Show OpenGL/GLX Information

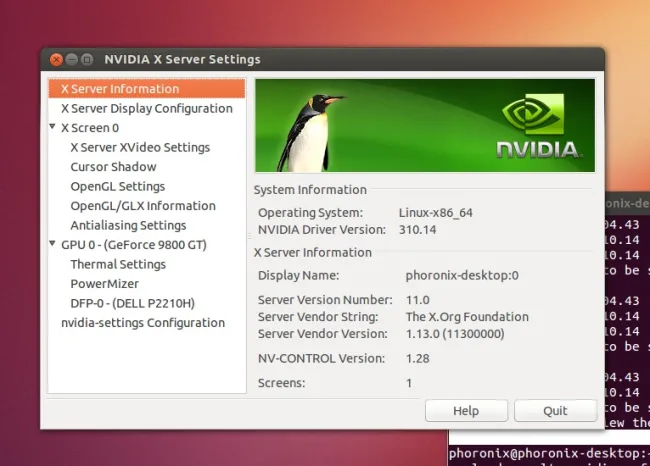click(142, 206)
